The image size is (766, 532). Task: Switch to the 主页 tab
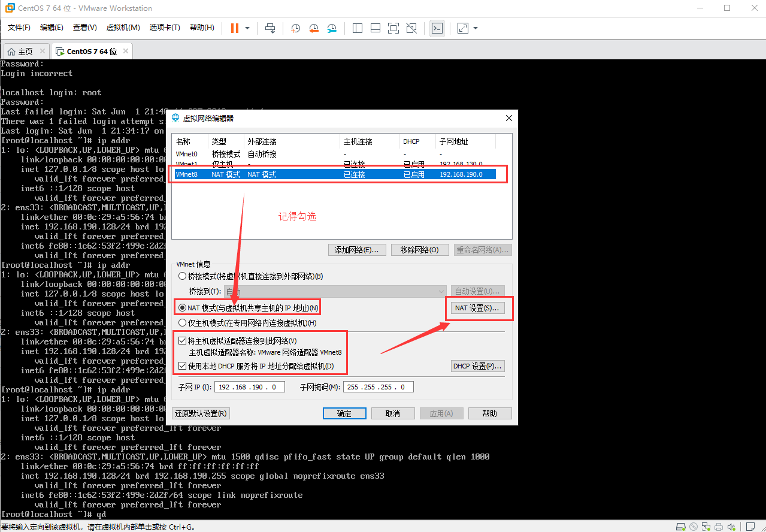click(26, 52)
